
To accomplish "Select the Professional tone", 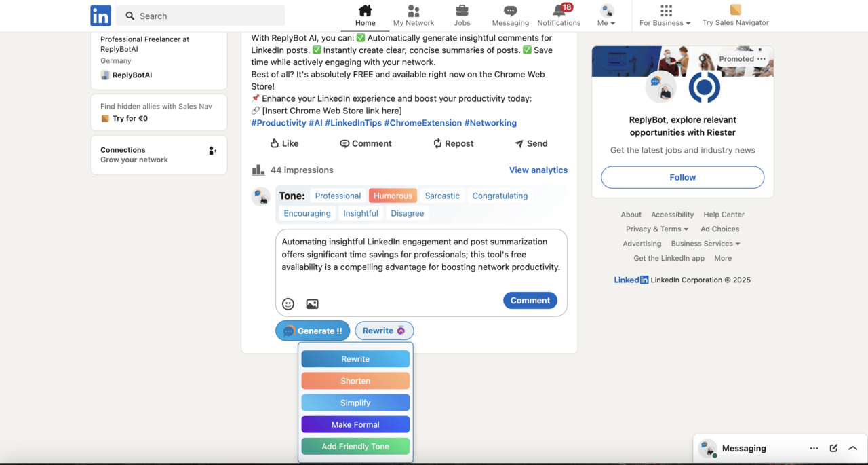I will pyautogui.click(x=338, y=196).
